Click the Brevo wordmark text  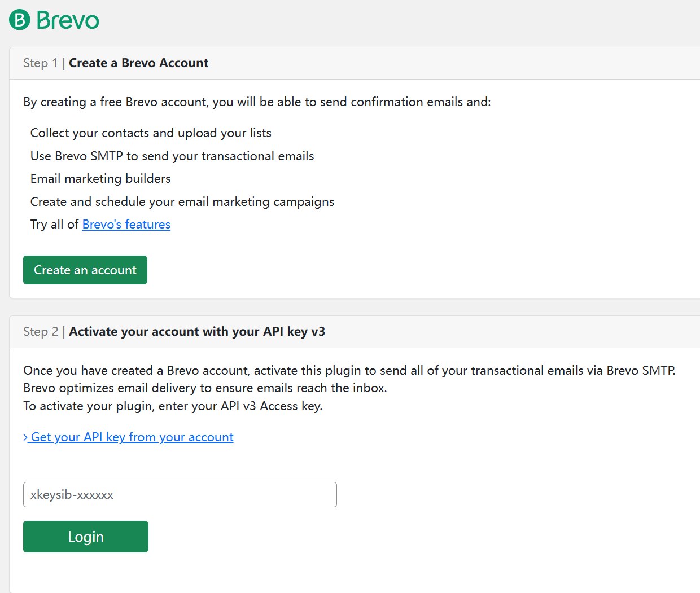pyautogui.click(x=68, y=20)
